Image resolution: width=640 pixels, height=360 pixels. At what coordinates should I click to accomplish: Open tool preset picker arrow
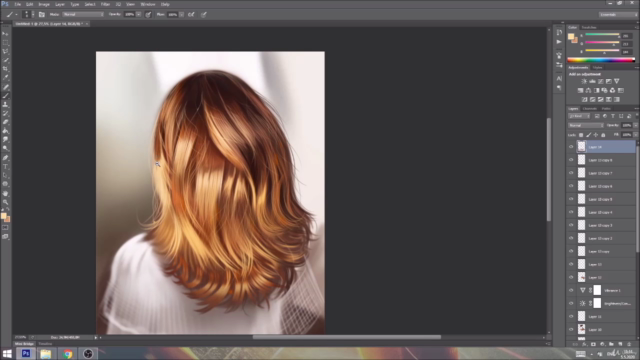16,14
